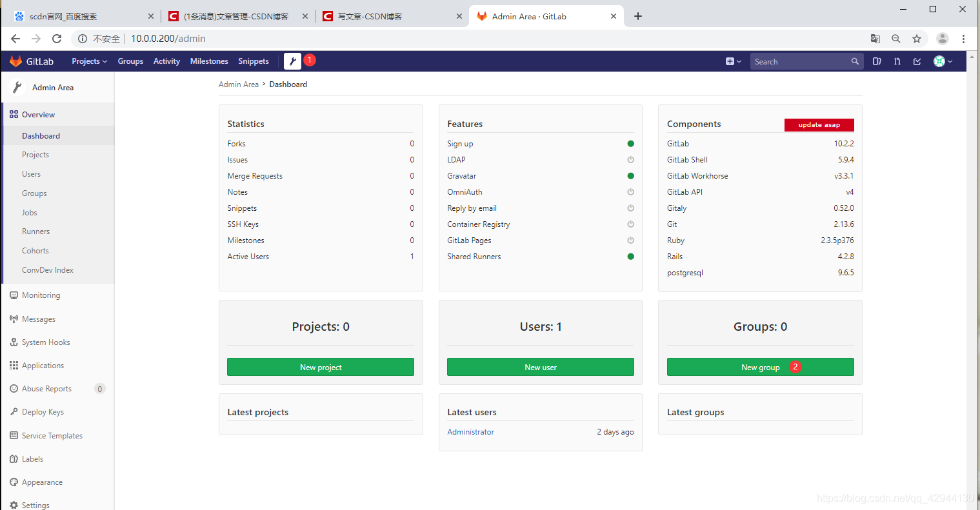Expand the Projects dropdown menu
This screenshot has height=510, width=980.
(x=89, y=61)
